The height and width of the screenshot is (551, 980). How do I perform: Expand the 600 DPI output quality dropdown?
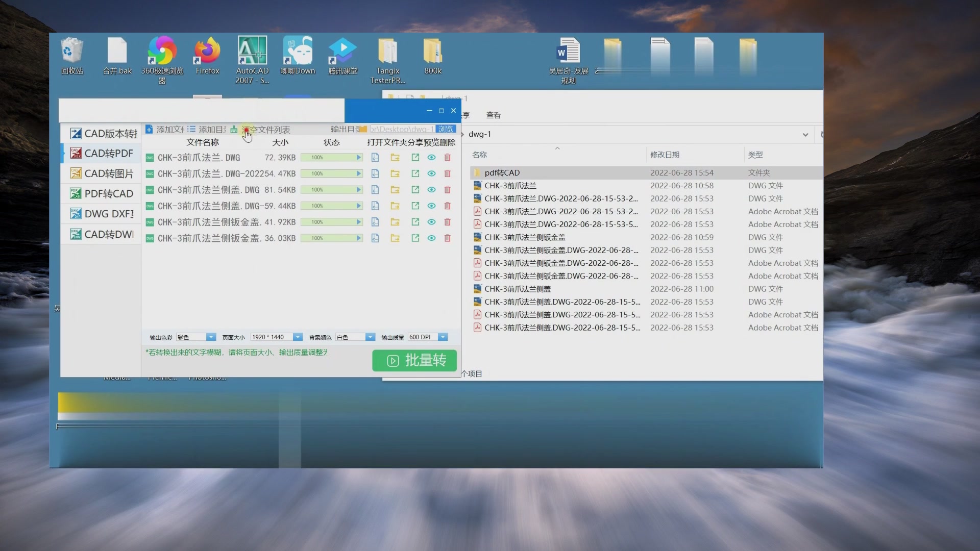tap(443, 337)
